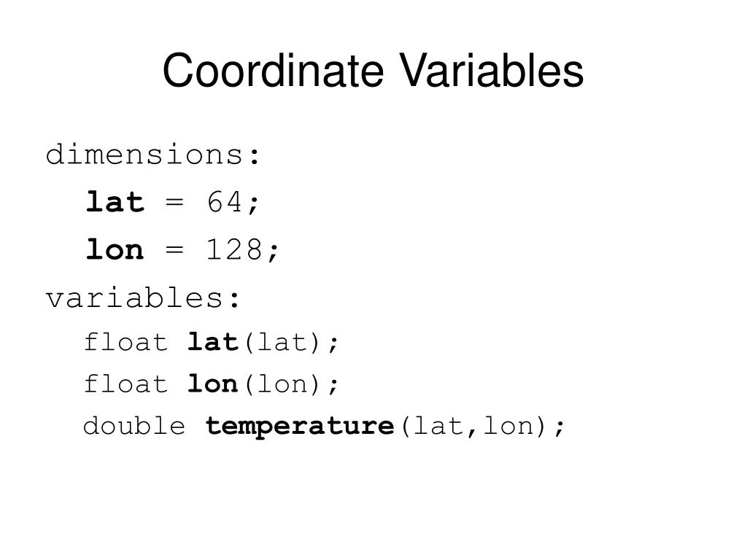Viewport: 747px width, 560px height.
Task: Click the value 128 in lon dimension
Action: point(234,249)
